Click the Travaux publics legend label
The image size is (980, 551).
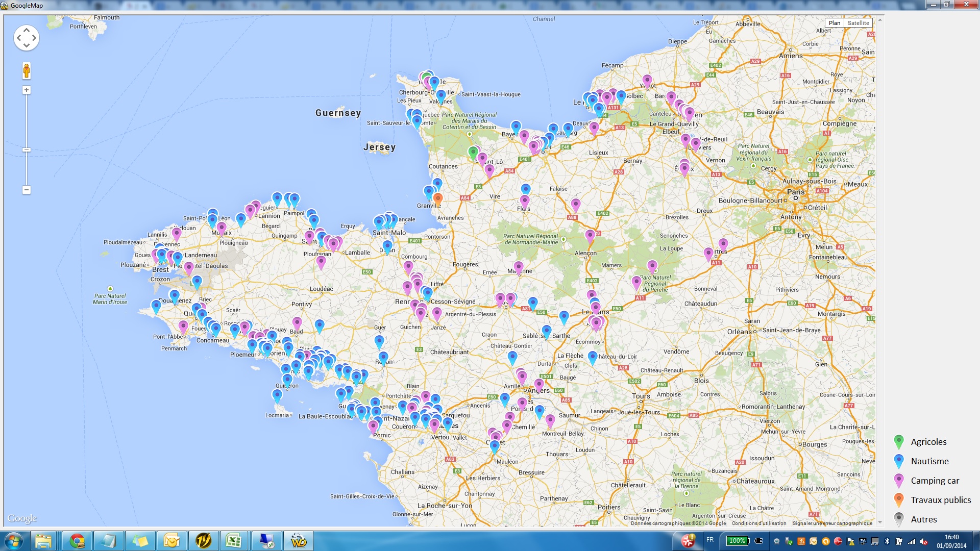[x=941, y=500]
